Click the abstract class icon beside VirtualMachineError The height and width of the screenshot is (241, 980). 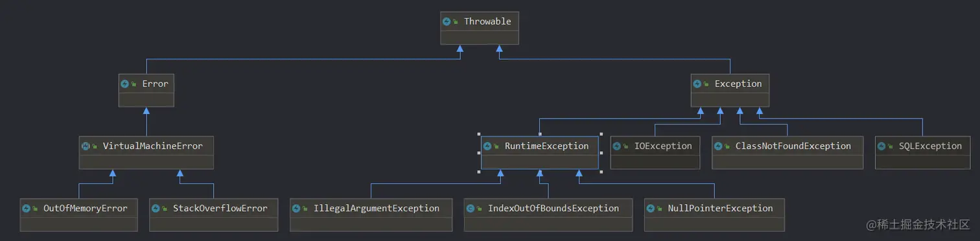coord(86,146)
